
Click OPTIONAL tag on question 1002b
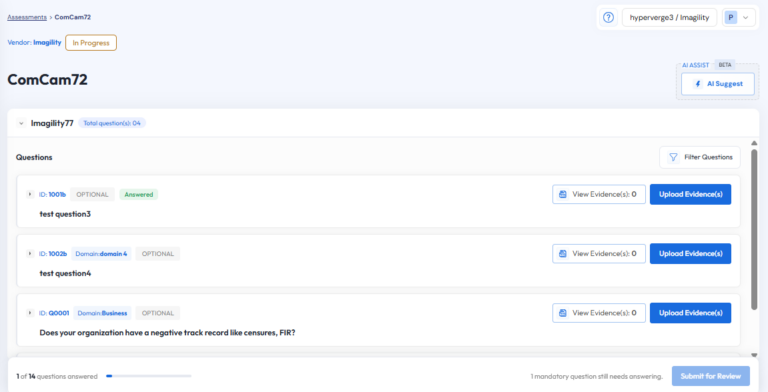click(x=158, y=254)
